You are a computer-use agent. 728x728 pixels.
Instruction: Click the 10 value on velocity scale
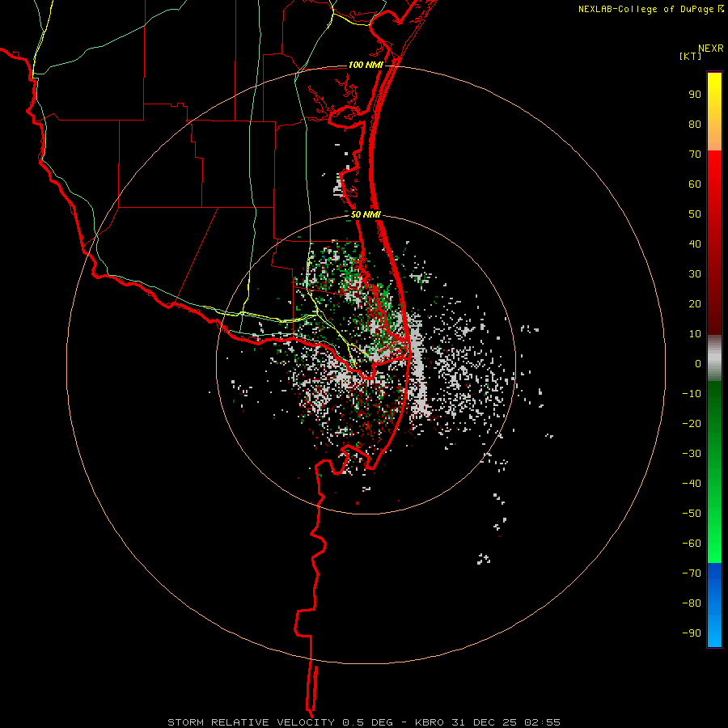pyautogui.click(x=695, y=334)
